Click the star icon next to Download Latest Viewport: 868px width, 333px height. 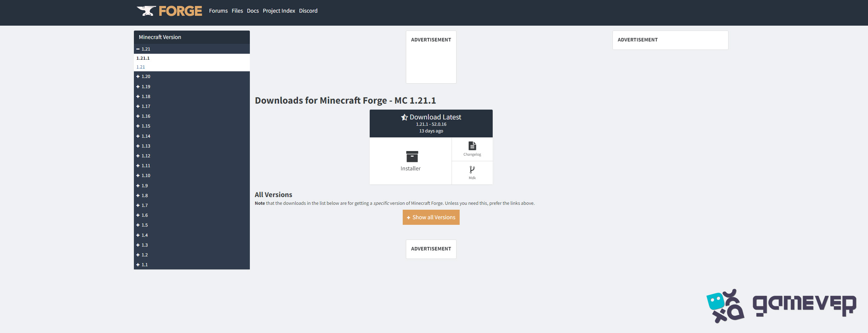(405, 117)
